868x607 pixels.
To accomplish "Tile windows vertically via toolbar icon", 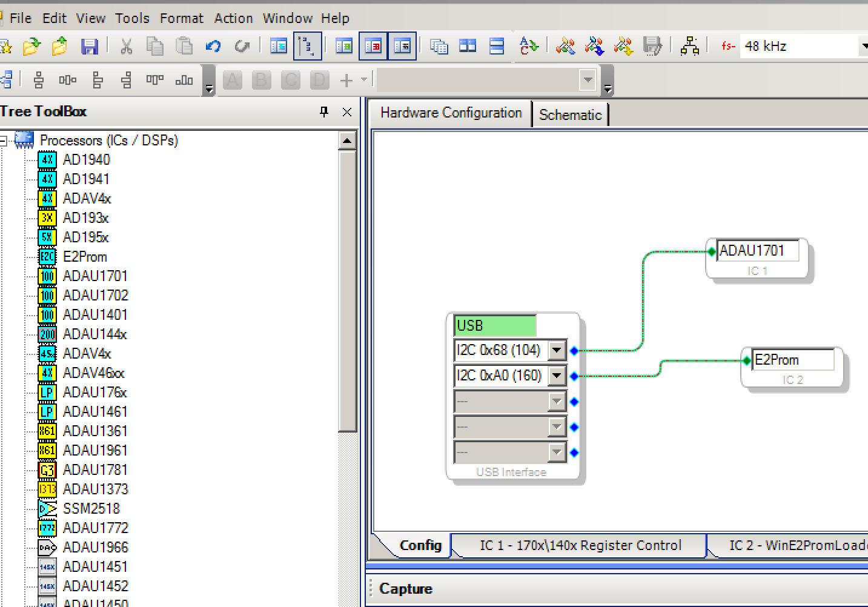I will click(468, 46).
